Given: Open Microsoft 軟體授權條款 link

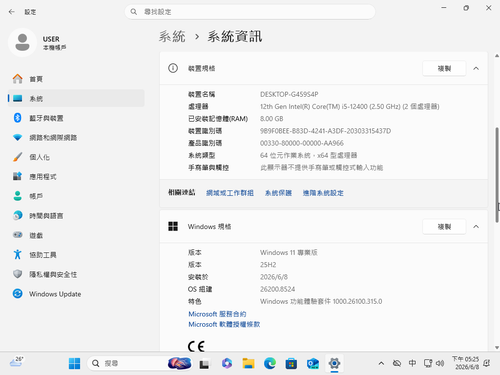Looking at the screenshot, I should click(x=224, y=324).
